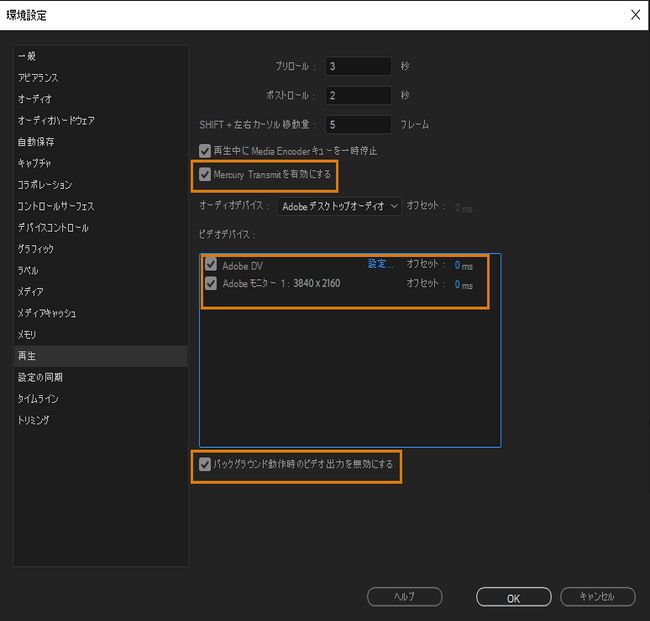Select the highlighted 再生 category
This screenshot has width=650, height=621.
(100, 356)
